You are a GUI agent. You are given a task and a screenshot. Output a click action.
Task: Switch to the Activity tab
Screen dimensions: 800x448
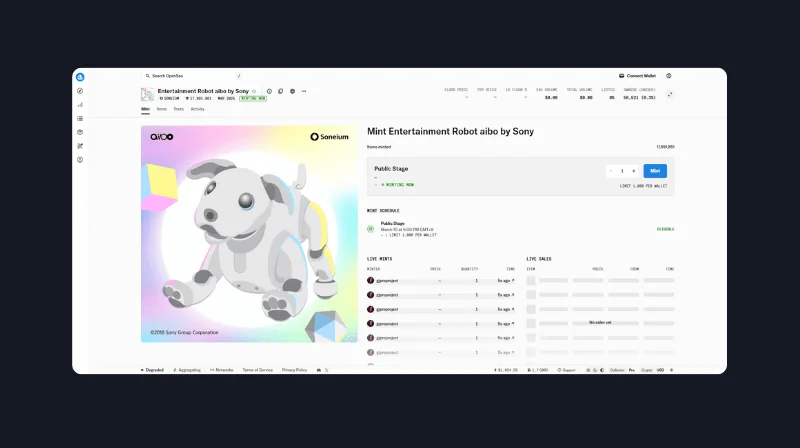[x=197, y=109]
